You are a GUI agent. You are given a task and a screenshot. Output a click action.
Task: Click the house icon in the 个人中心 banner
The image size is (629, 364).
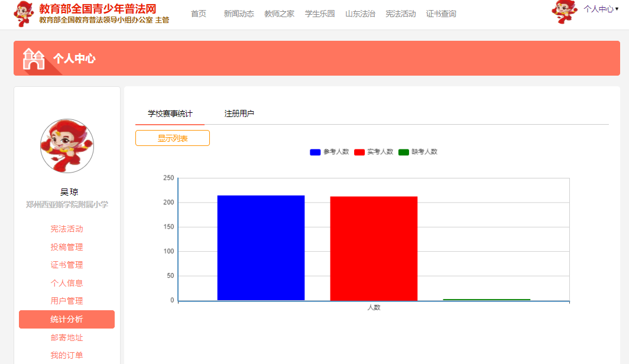coord(34,58)
